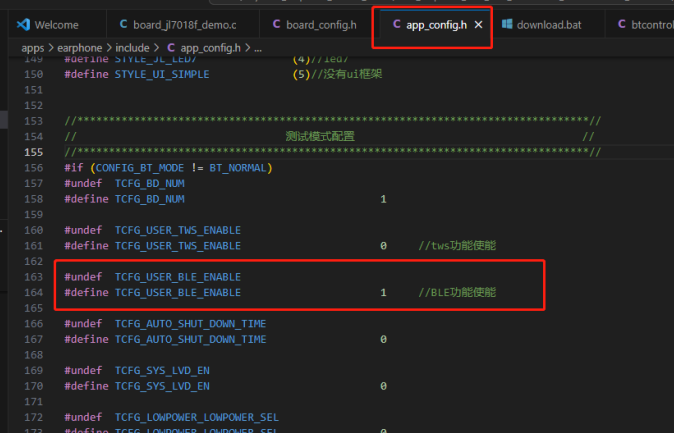Click TCFG_BD_NUM on the #undef line
This screenshot has width=674, height=433.
tap(150, 184)
